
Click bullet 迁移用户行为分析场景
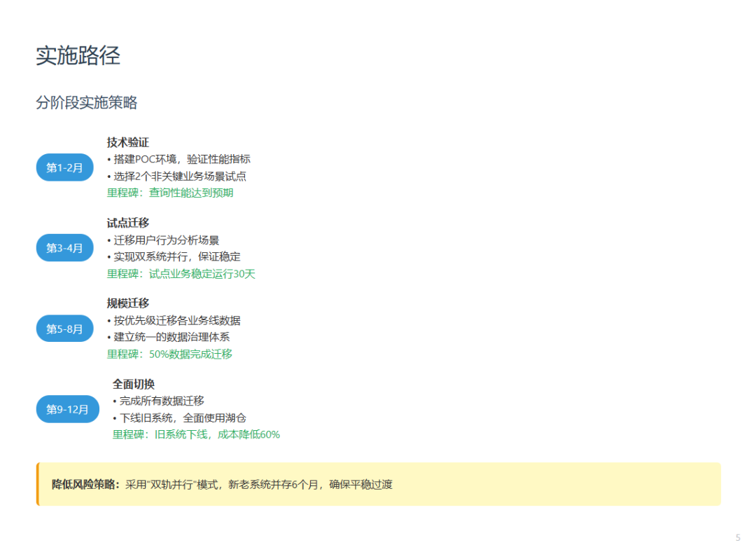pyautogui.click(x=163, y=240)
